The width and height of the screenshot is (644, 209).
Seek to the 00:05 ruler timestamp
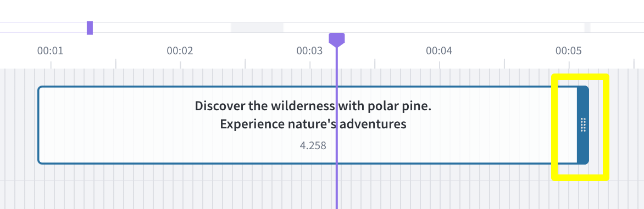coord(568,51)
